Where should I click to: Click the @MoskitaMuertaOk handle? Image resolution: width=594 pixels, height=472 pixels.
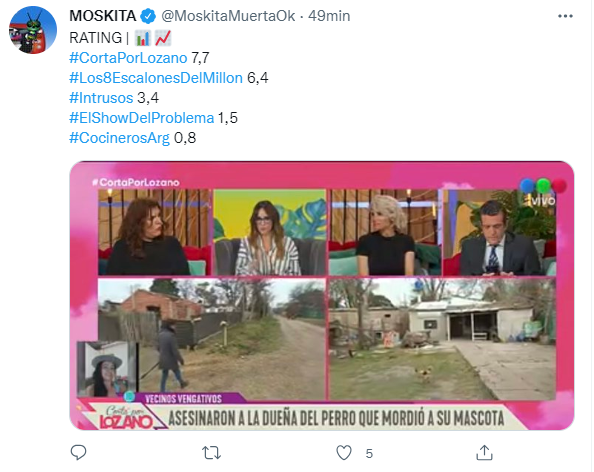[228, 16]
